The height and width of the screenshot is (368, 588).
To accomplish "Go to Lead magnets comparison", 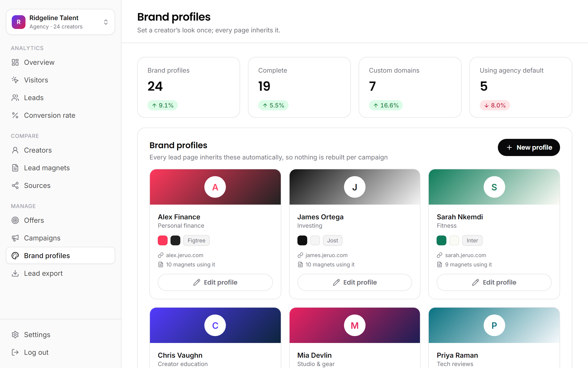I will (61, 168).
